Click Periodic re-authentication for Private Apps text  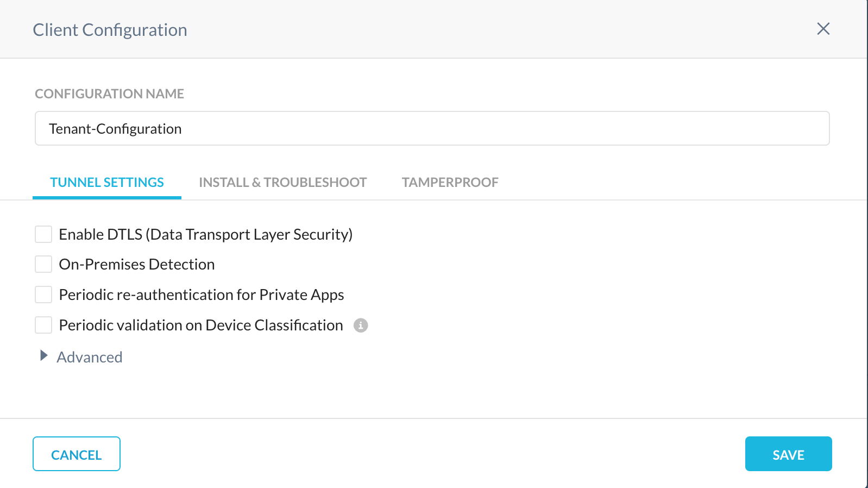coord(202,295)
